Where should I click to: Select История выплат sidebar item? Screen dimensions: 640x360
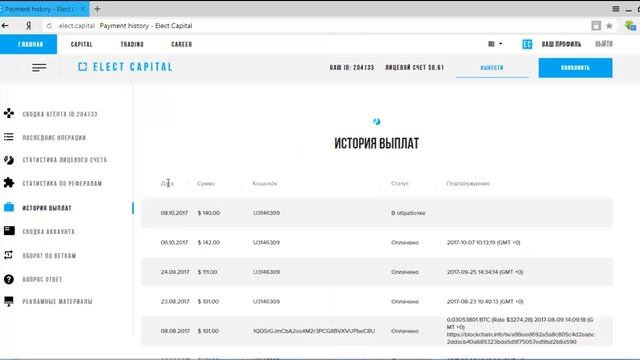click(x=47, y=208)
